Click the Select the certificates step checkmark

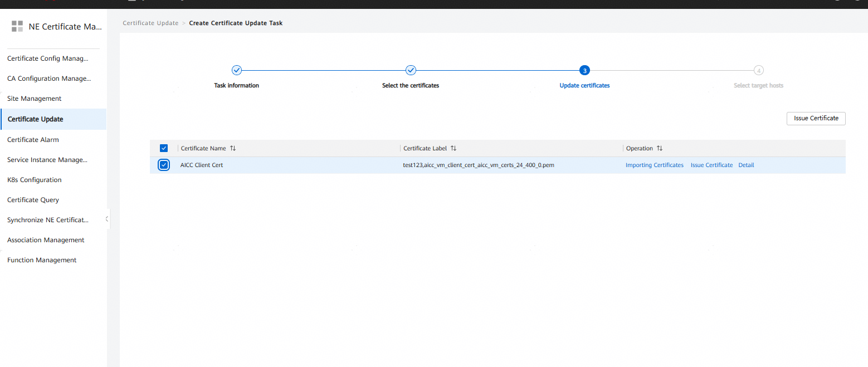coord(411,70)
